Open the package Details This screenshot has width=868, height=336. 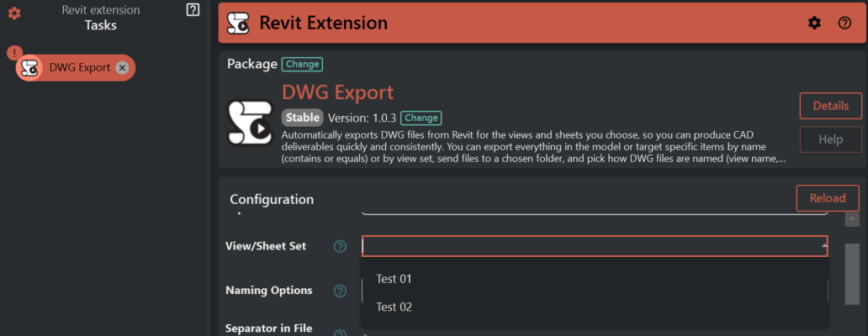[x=830, y=106]
